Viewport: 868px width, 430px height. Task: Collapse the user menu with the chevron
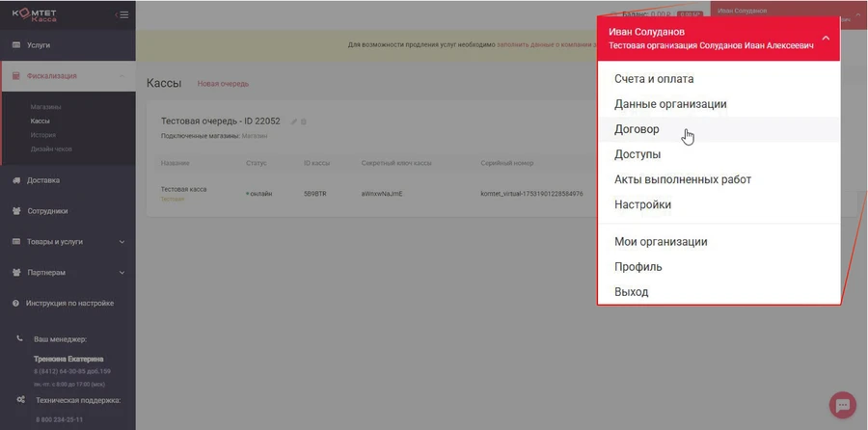[826, 39]
